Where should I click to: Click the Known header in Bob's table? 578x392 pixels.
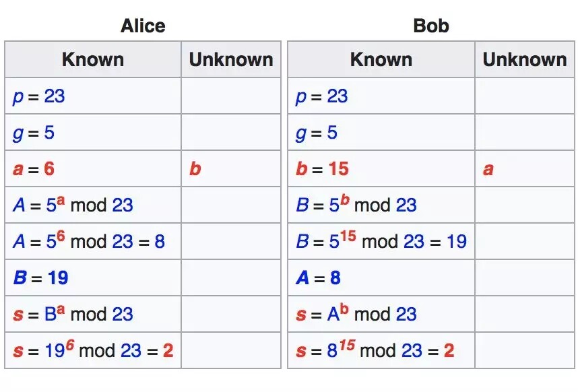[381, 59]
